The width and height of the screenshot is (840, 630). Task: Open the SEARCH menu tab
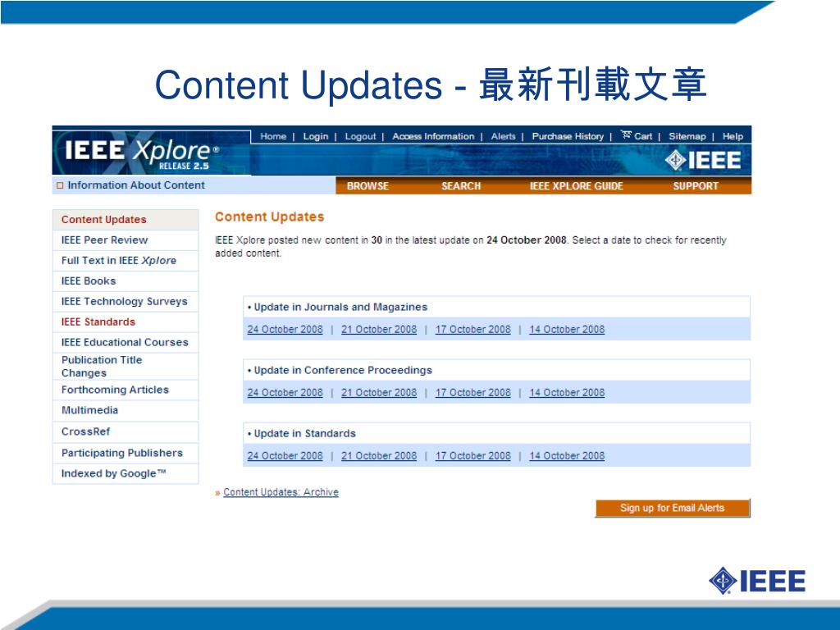tap(461, 186)
